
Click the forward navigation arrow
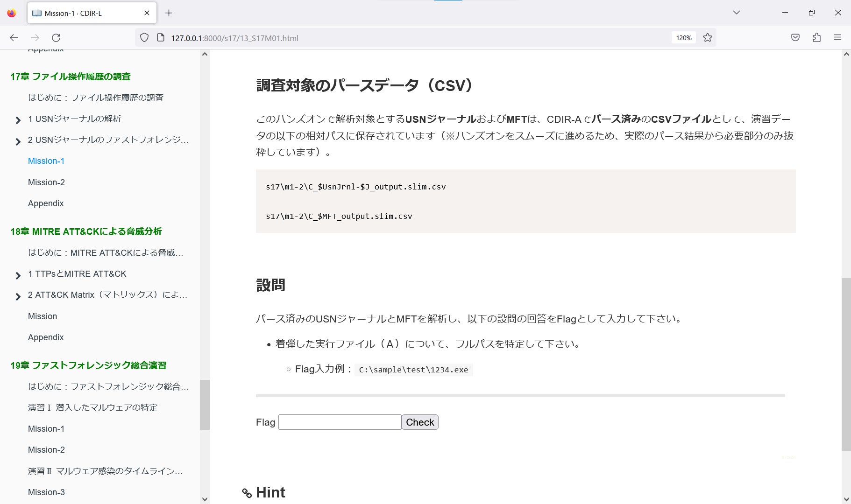[x=35, y=38]
